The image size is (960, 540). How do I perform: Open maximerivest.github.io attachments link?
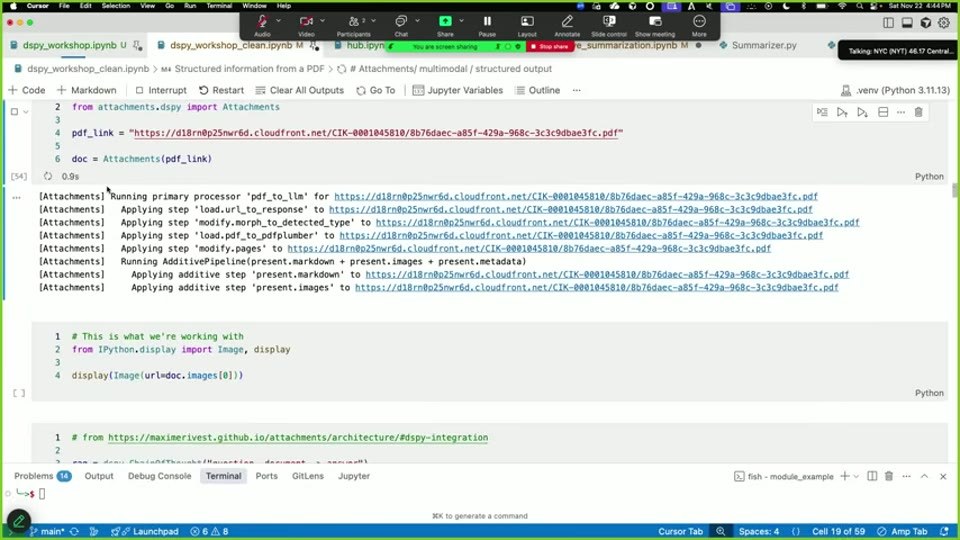(298, 437)
